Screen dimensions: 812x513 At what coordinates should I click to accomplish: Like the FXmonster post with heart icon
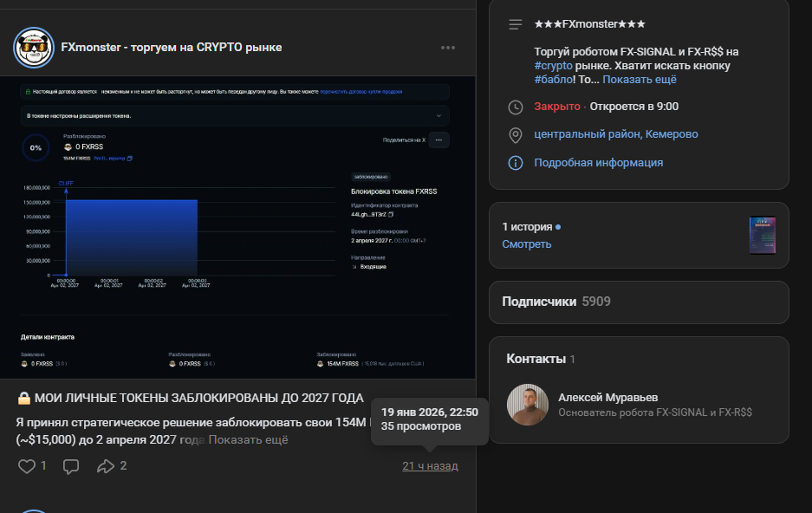pos(27,466)
